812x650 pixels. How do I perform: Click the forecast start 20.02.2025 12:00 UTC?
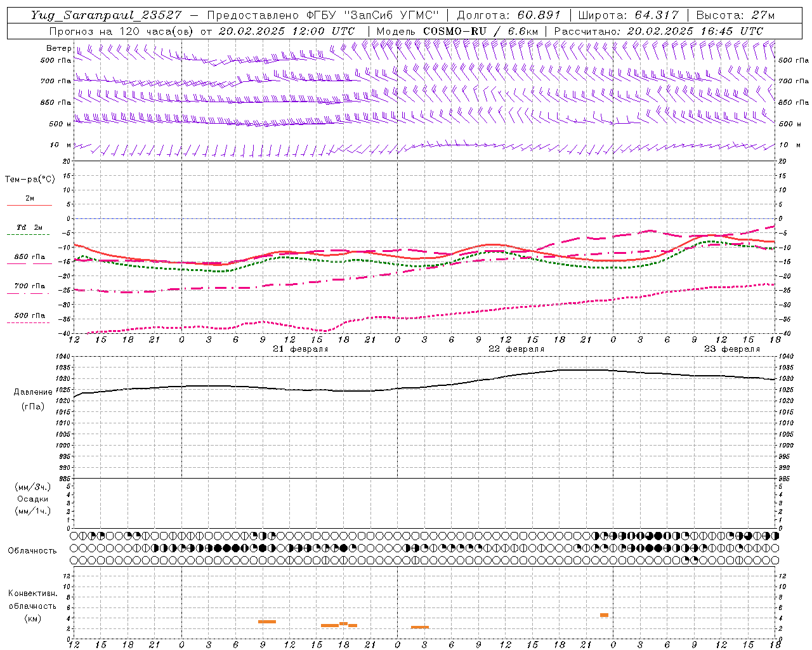point(287,31)
